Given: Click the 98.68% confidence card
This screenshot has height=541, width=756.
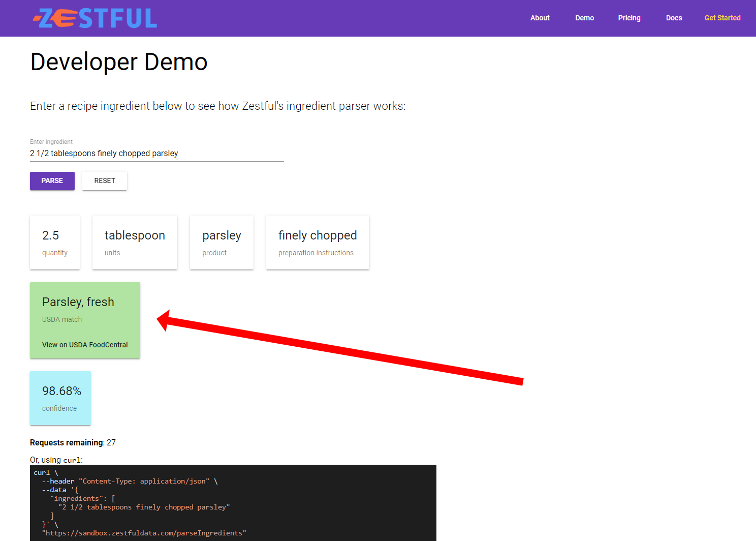Looking at the screenshot, I should [x=60, y=398].
